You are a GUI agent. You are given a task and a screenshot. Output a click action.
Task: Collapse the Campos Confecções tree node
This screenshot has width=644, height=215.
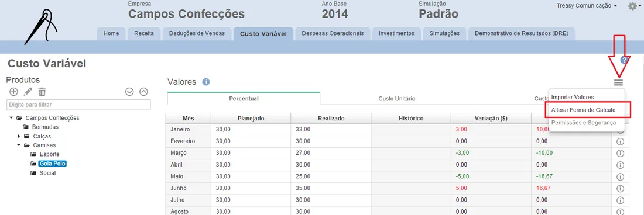pos(11,118)
